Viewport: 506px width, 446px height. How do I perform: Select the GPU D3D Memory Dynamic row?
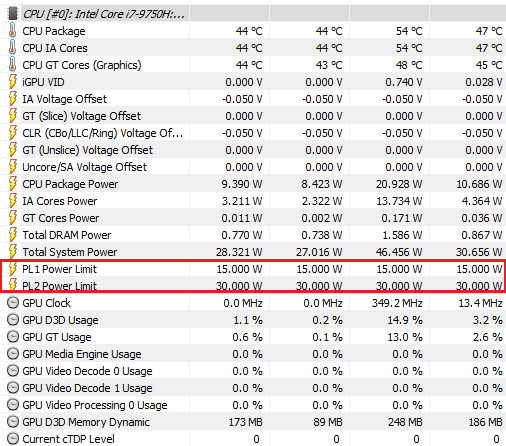point(253,422)
